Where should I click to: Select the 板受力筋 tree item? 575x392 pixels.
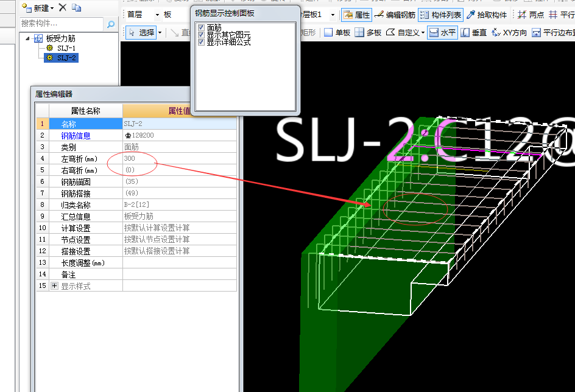tap(60, 38)
